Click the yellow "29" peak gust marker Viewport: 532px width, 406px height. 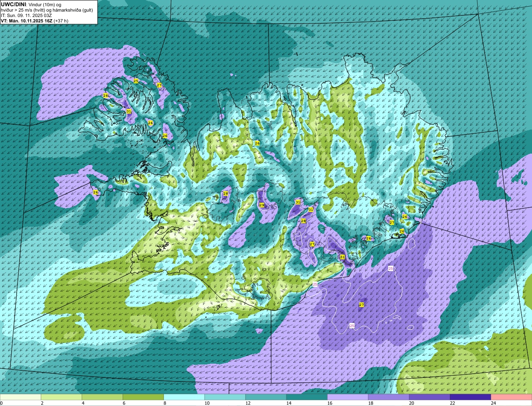262,205
